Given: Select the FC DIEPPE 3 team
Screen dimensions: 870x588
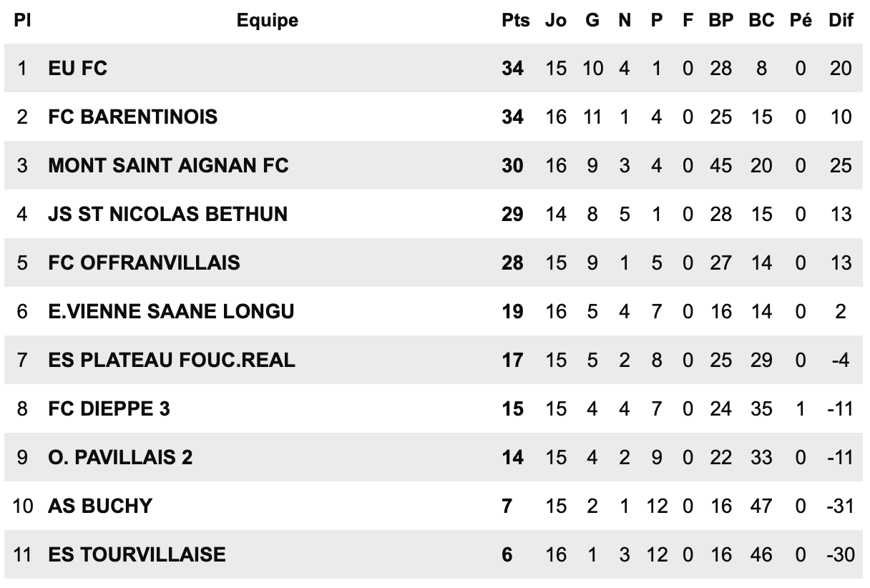Looking at the screenshot, I should tap(109, 408).
